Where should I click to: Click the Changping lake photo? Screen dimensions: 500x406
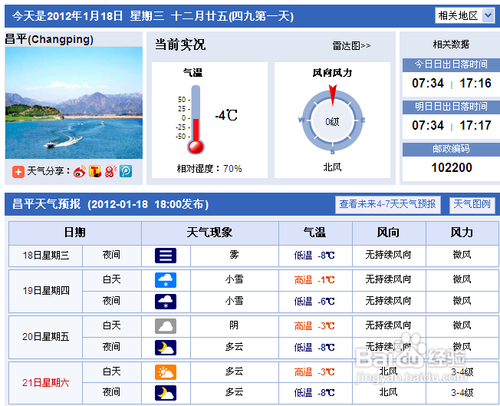pyautogui.click(x=74, y=103)
